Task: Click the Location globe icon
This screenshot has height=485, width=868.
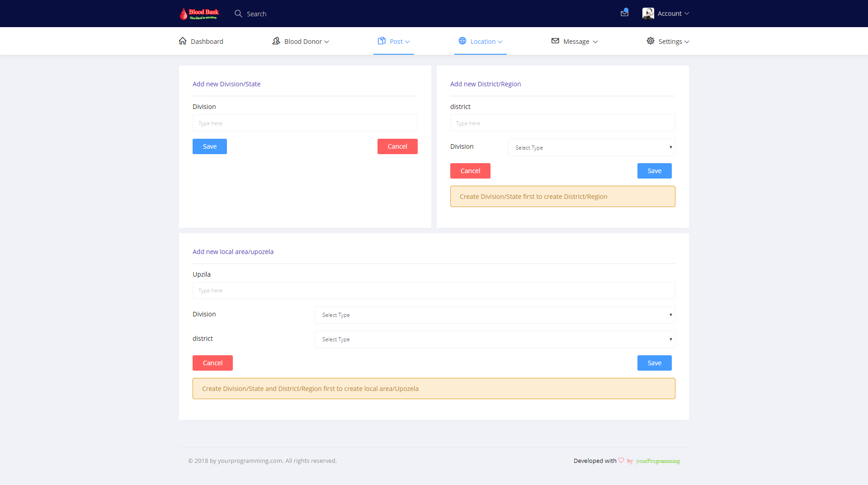Action: pyautogui.click(x=462, y=41)
